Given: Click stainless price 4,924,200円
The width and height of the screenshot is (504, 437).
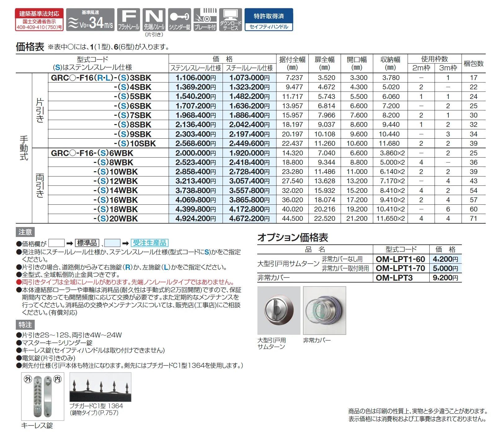Looking at the screenshot, I should coord(196,219).
